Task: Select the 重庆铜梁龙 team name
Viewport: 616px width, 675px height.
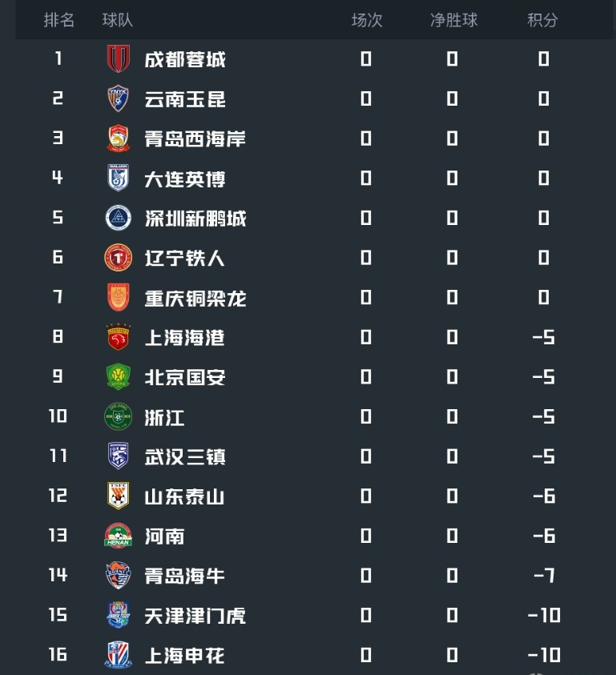Action: (x=195, y=298)
